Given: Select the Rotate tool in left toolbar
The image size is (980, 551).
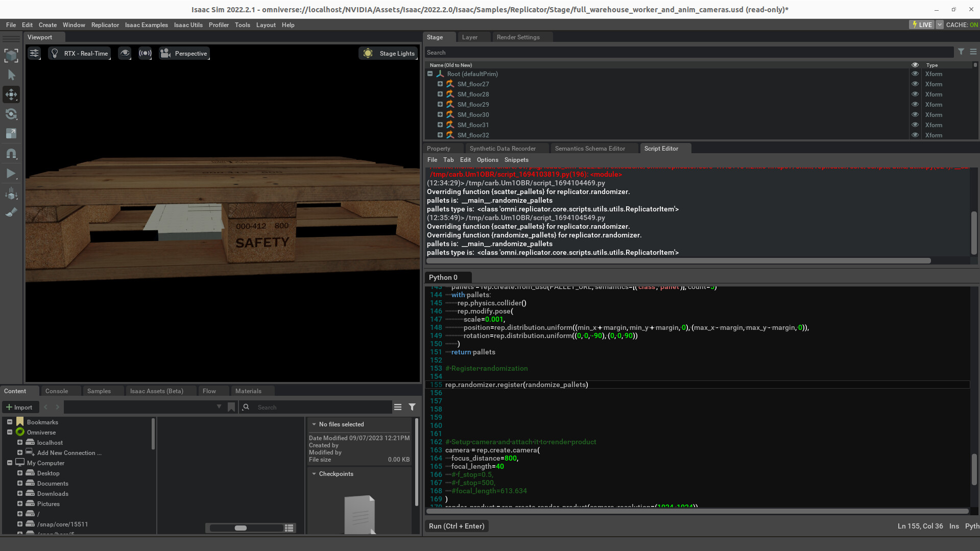Looking at the screenshot, I should 11,114.
